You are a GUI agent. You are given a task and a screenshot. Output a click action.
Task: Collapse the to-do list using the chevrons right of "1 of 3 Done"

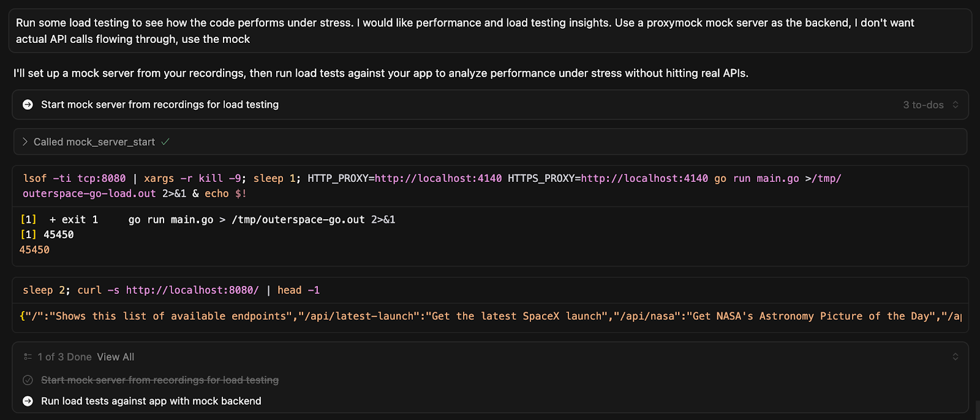tap(955, 357)
